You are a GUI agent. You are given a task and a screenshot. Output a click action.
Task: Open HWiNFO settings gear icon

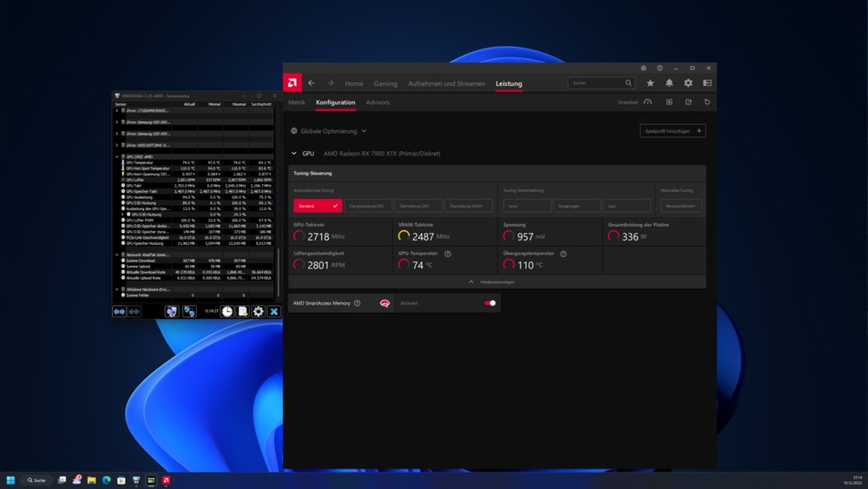pyautogui.click(x=258, y=311)
